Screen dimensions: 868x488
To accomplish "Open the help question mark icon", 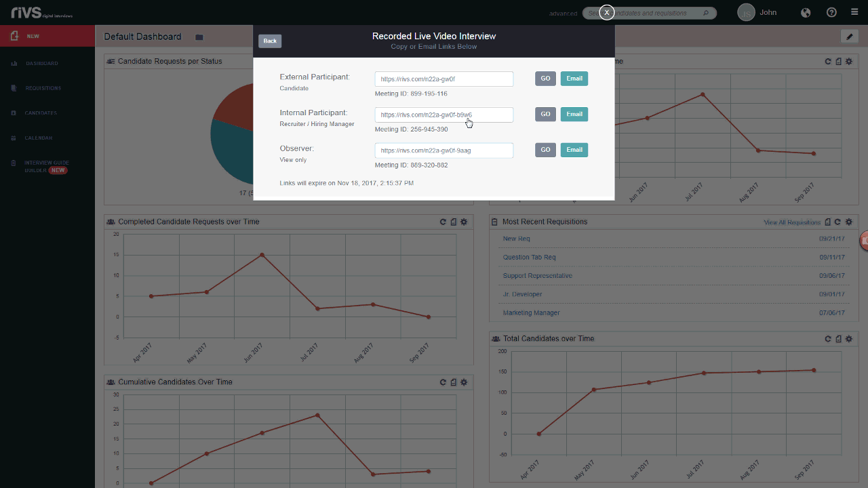I will (x=831, y=12).
